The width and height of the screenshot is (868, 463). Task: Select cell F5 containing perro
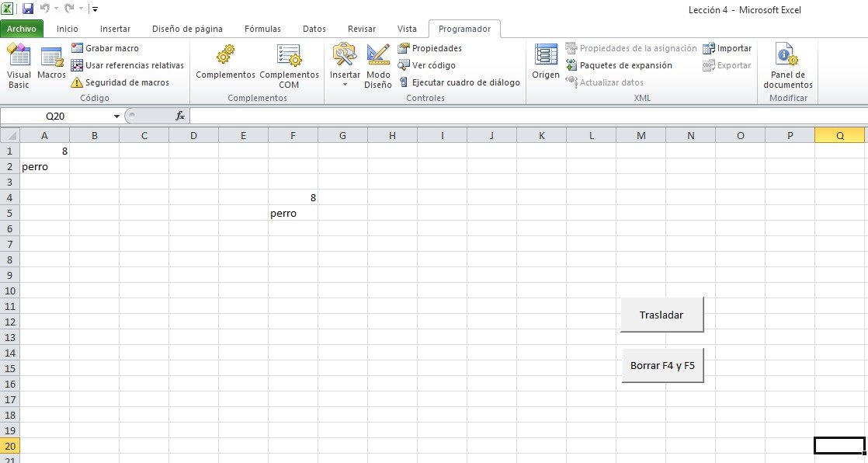pyautogui.click(x=293, y=213)
